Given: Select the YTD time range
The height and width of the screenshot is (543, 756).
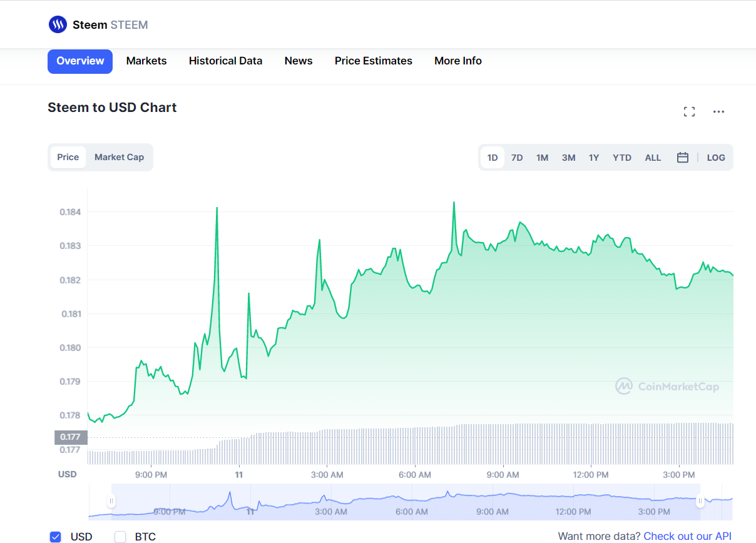Looking at the screenshot, I should (622, 158).
